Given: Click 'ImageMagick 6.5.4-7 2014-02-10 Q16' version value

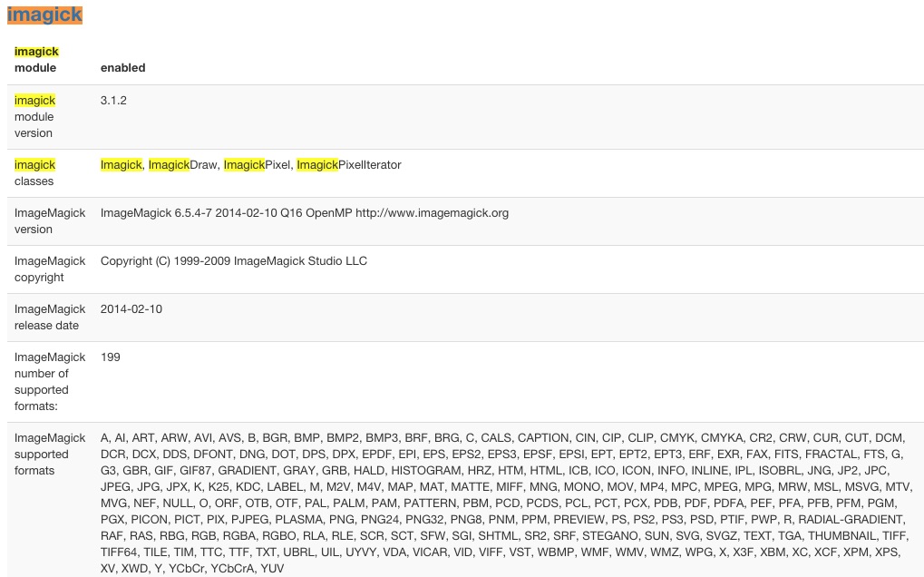Looking at the screenshot, I should pyautogui.click(x=304, y=213).
